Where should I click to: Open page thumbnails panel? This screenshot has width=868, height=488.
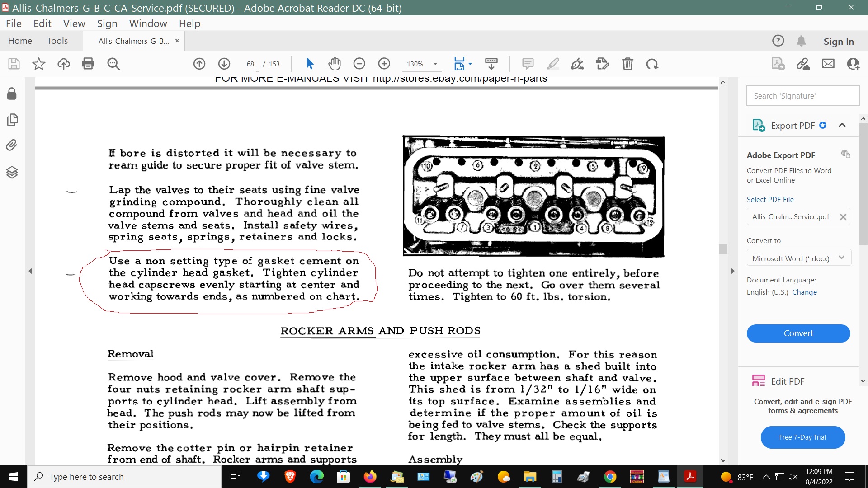12,120
